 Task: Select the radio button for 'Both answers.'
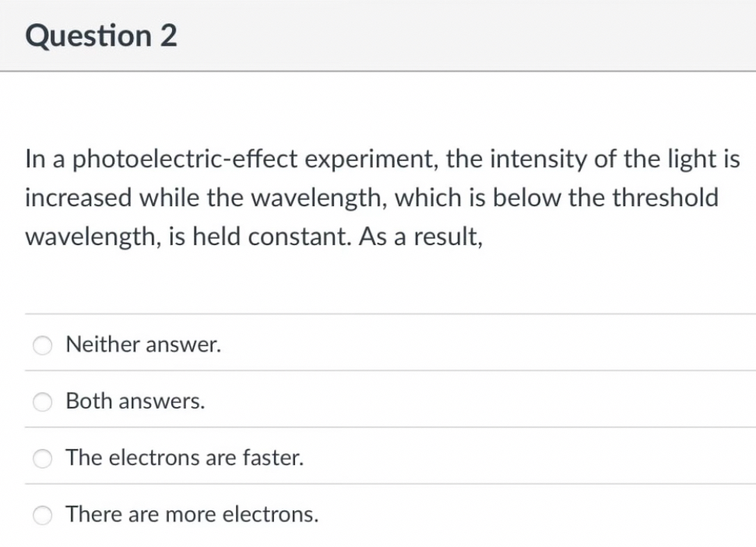pos(44,401)
